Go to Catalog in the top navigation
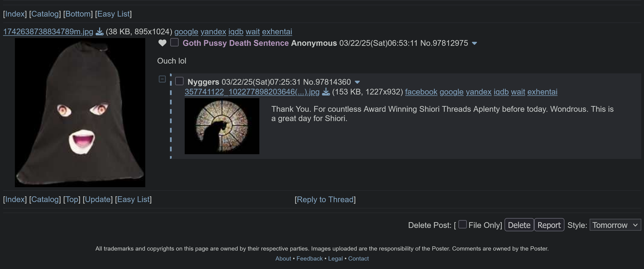644x269 pixels. click(x=45, y=14)
